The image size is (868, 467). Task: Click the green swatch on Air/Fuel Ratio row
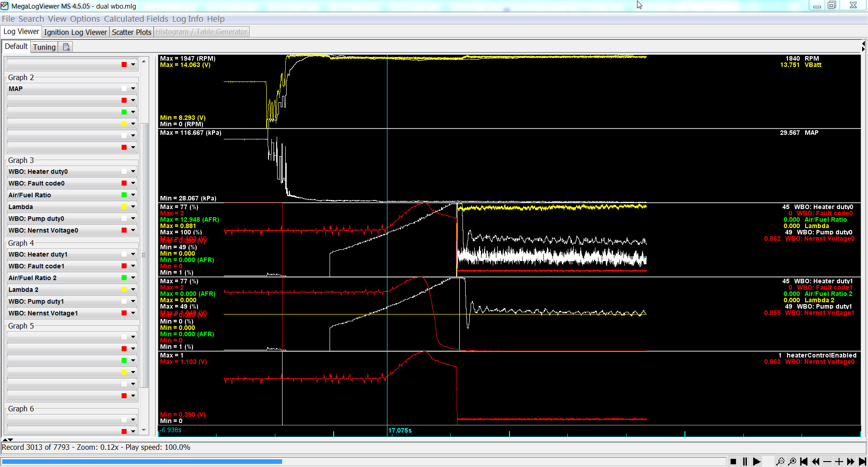tap(124, 195)
